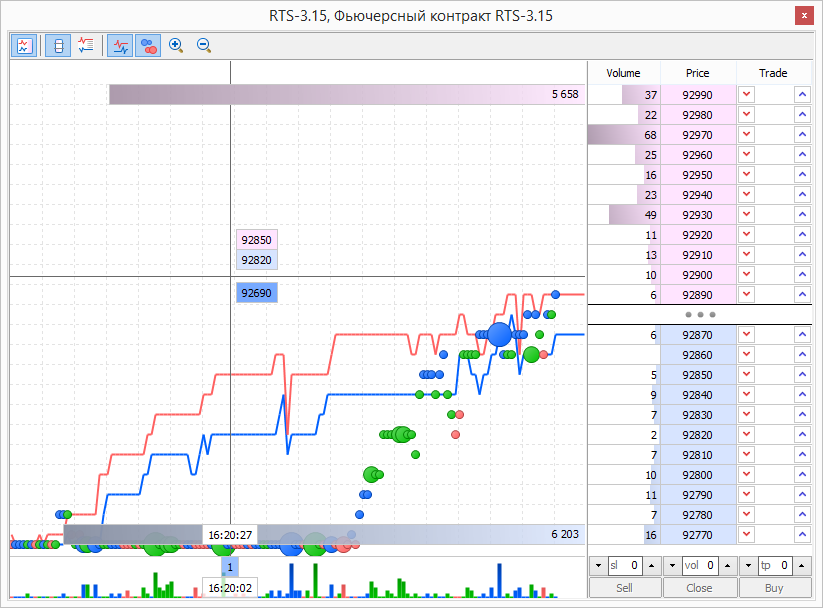This screenshot has height=608, width=823.
Task: Toggle the trade volume bubbles icon
Action: coord(149,46)
